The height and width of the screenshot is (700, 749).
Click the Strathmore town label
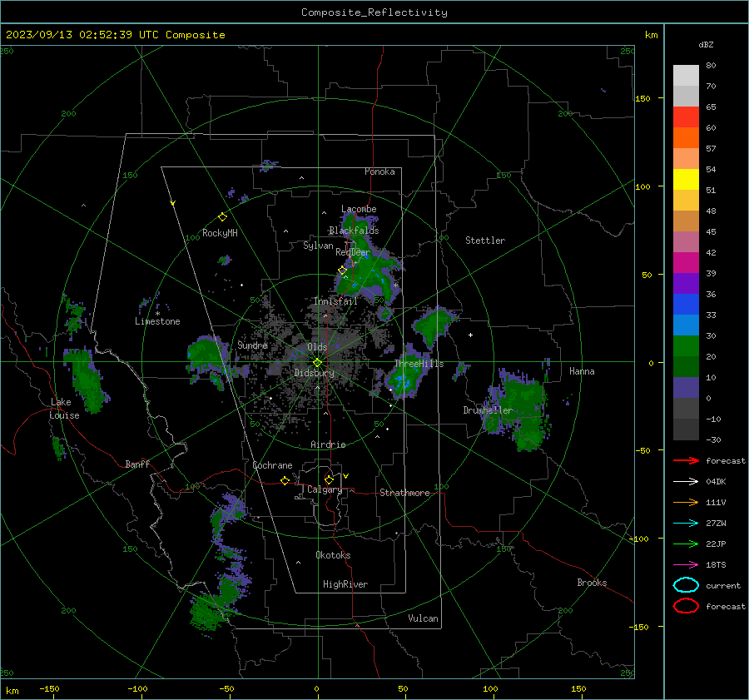[404, 493]
